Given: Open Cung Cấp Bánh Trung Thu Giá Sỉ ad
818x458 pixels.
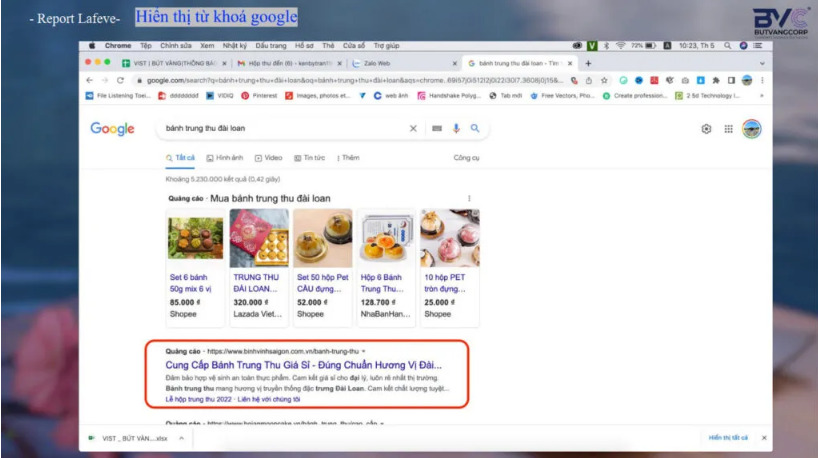Looking at the screenshot, I should click(x=304, y=365).
